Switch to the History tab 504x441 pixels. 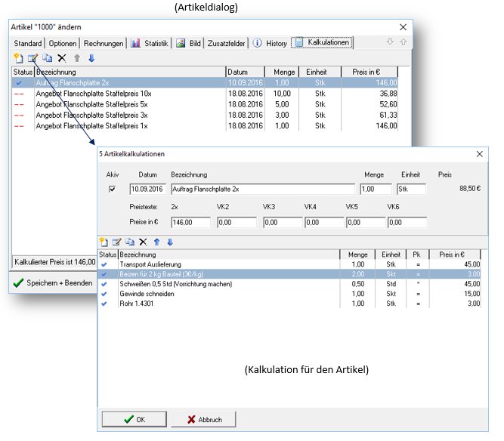coord(270,43)
